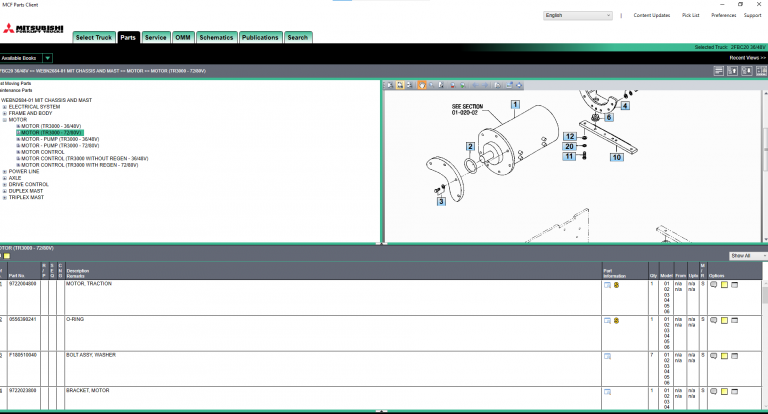Open part information icon for MOTOR, TRACTION
The height and width of the screenshot is (414, 768).
pyautogui.click(x=607, y=285)
